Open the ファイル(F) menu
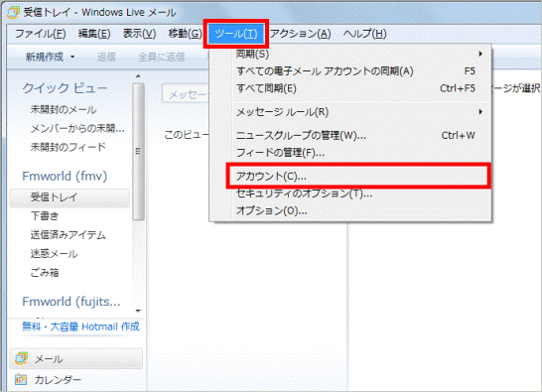 pyautogui.click(x=41, y=34)
